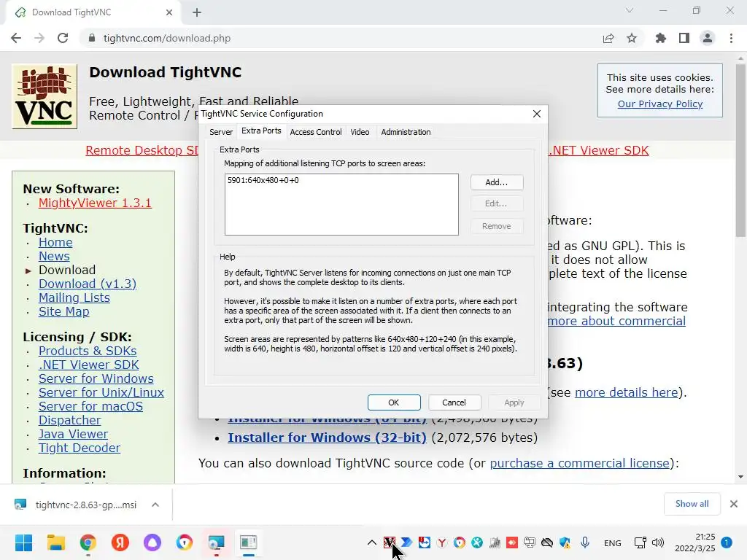Viewport: 747px width, 560px height.
Task: Open new browser tab
Action: (197, 12)
